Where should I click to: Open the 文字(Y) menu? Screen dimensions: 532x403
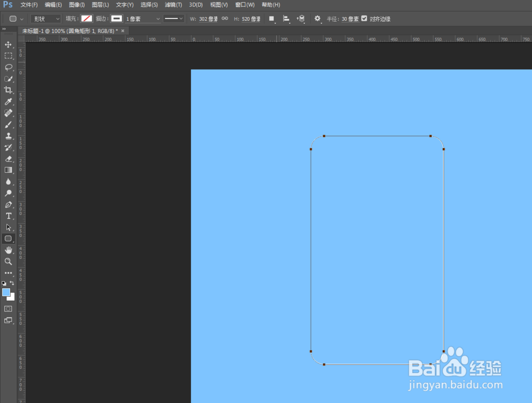coord(124,5)
